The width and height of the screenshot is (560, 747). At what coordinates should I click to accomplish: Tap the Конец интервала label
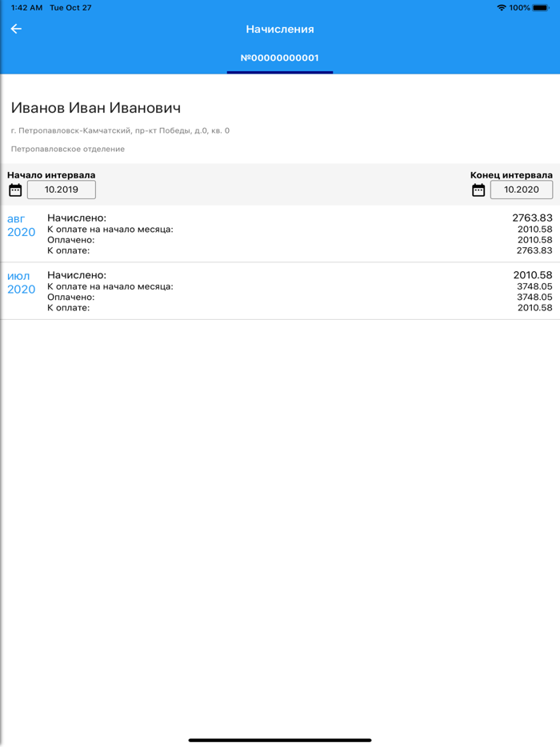[511, 175]
